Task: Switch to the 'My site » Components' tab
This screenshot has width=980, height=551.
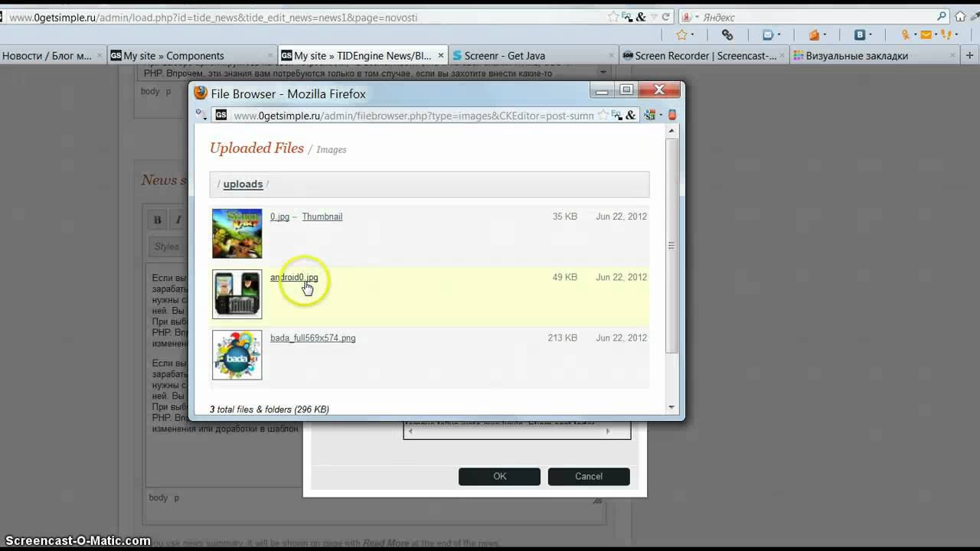Action: click(x=192, y=55)
